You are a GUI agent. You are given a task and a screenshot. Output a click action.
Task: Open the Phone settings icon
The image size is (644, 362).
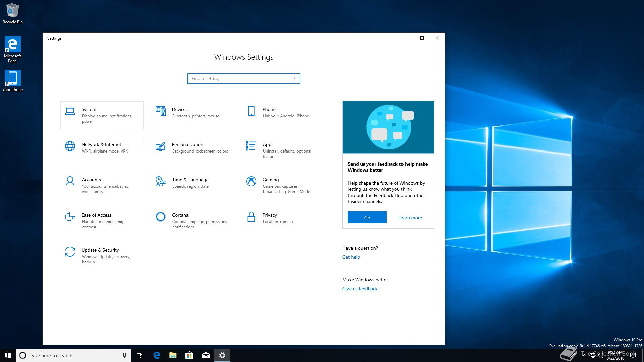251,111
